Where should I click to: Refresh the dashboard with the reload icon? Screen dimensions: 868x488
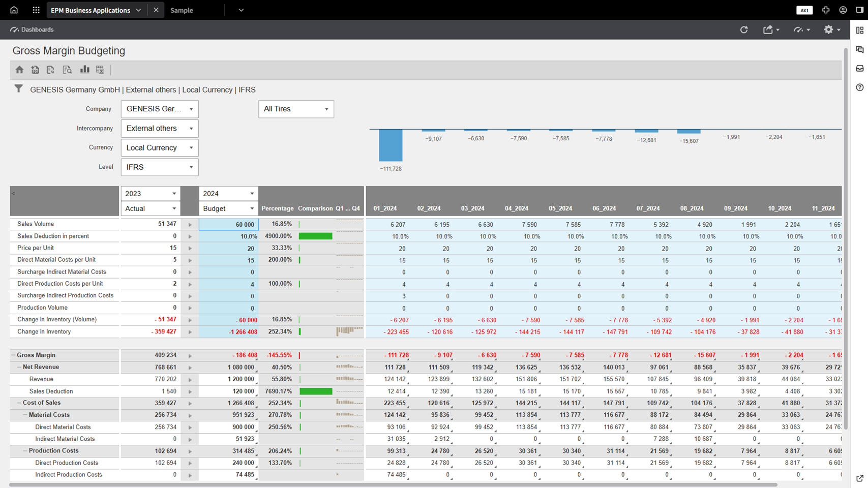(x=744, y=30)
